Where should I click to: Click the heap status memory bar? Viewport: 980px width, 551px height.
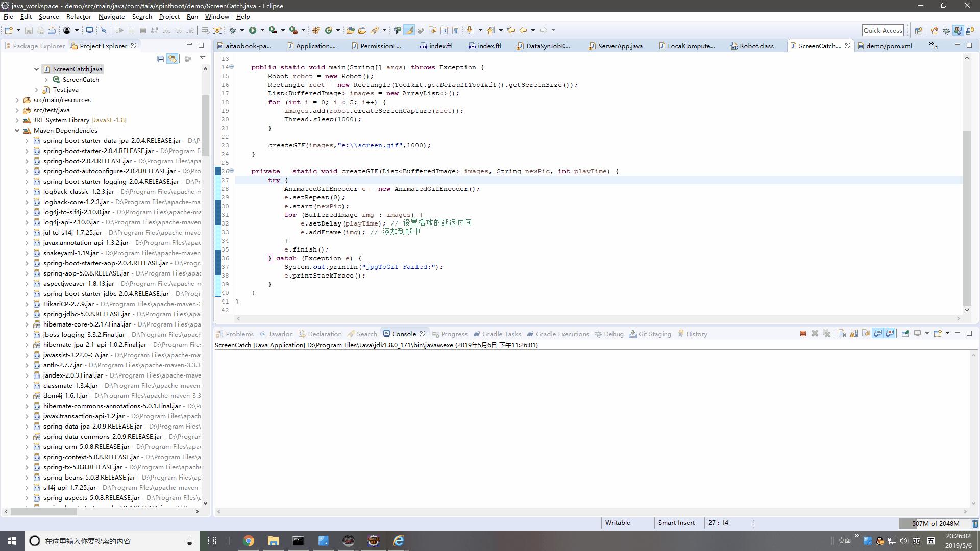point(934,523)
